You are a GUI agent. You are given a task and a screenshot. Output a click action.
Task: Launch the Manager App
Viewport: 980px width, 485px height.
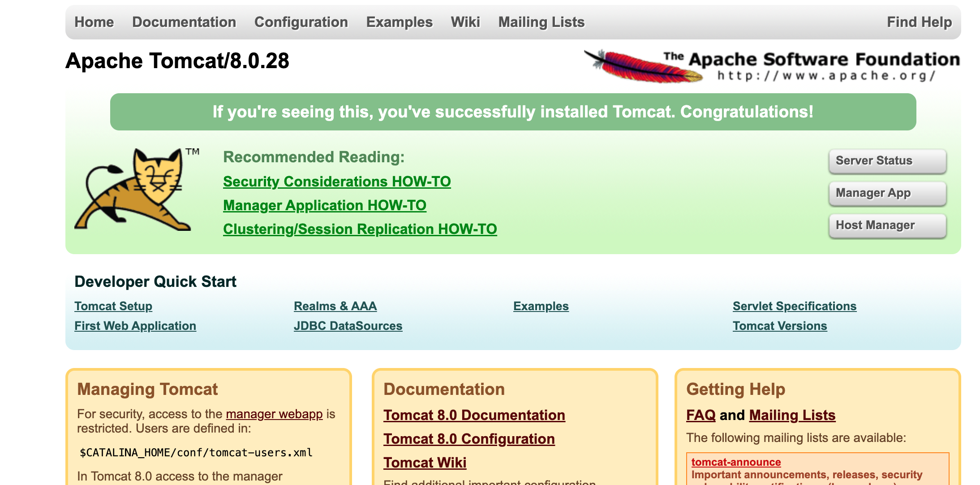coord(887,193)
